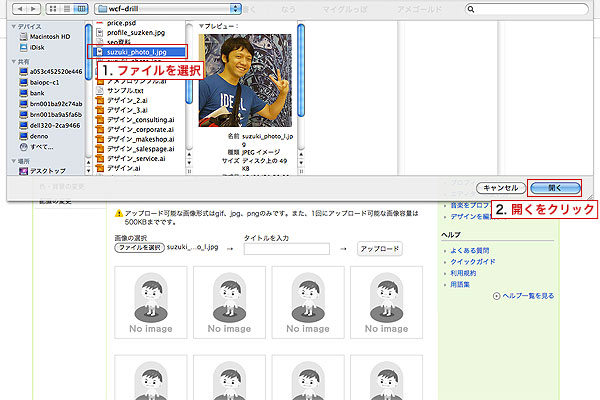Select file デザイン_corporate.ai
Viewport: 600px width, 400px height.
(x=135, y=129)
